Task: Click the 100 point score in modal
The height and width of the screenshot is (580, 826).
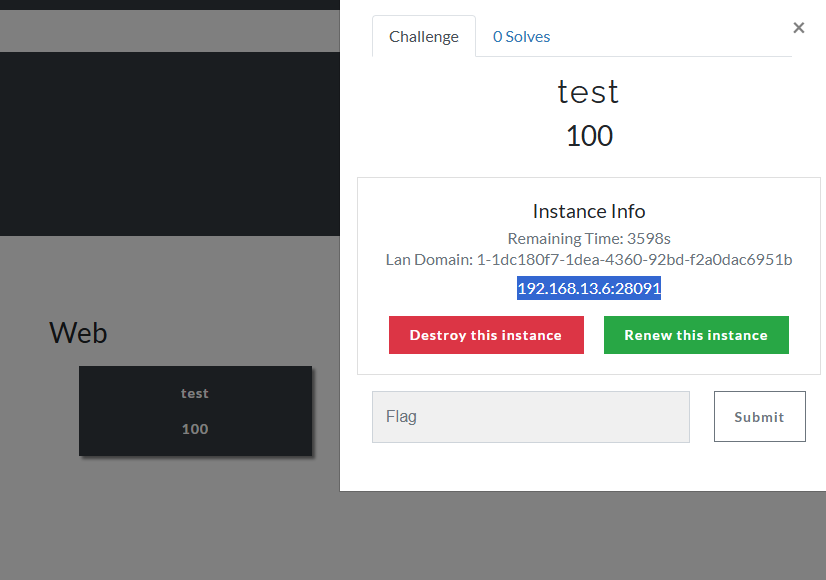Action: click(x=589, y=136)
